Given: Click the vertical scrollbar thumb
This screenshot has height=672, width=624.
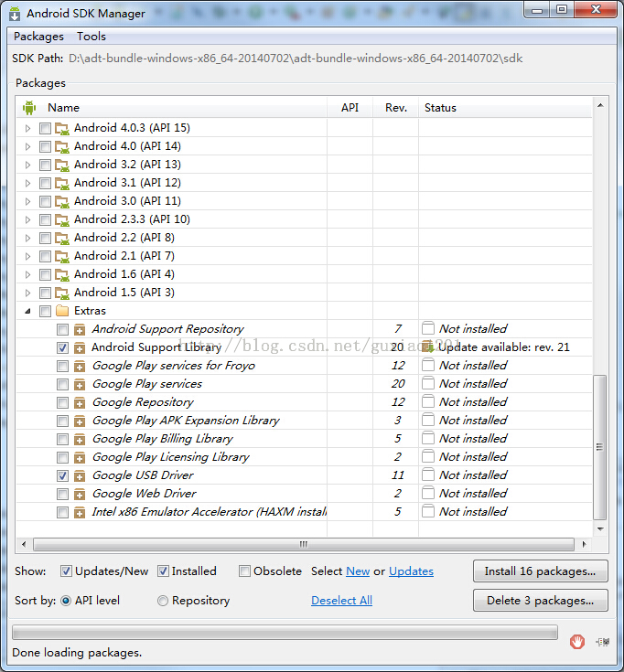Looking at the screenshot, I should pyautogui.click(x=599, y=447).
